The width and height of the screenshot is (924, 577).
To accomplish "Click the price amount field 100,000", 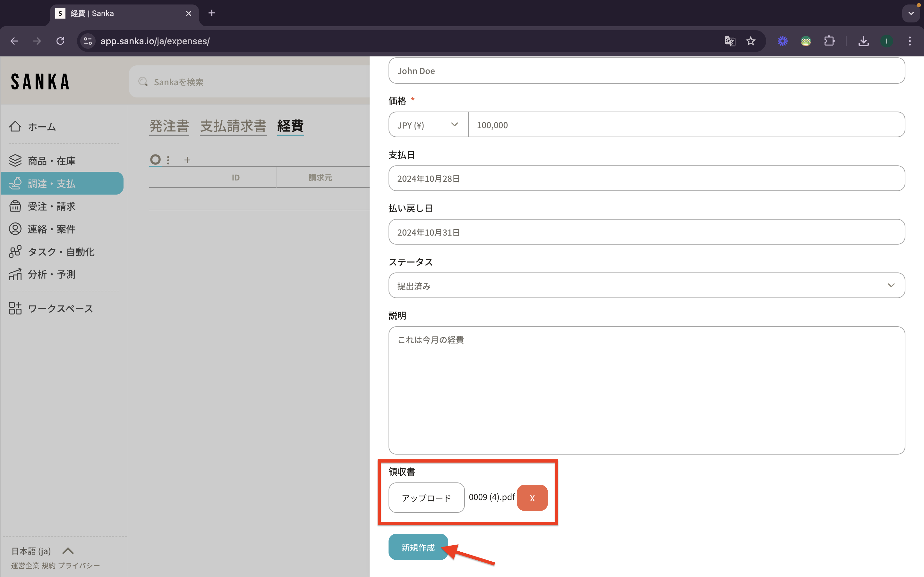I will pyautogui.click(x=686, y=125).
